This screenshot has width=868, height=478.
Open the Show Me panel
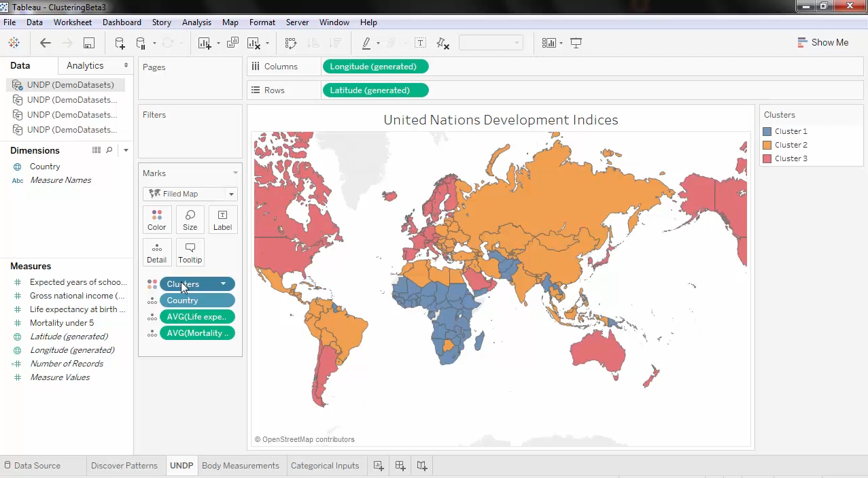(x=822, y=42)
